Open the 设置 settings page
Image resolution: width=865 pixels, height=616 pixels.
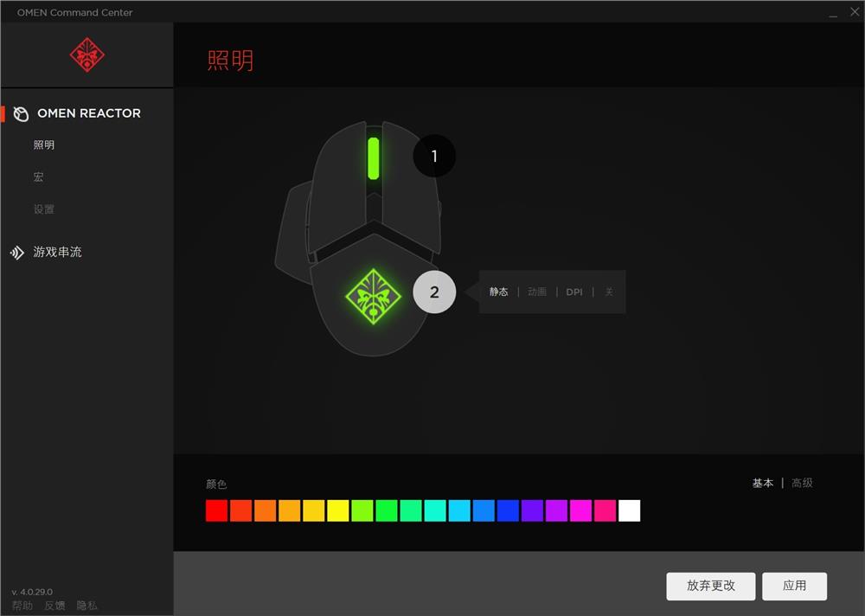click(43, 209)
